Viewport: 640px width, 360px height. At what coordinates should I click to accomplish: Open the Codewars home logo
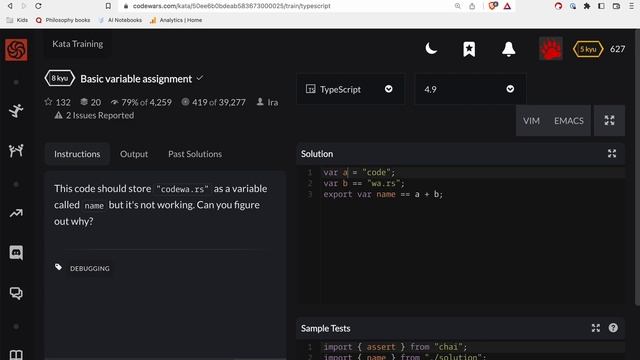click(x=16, y=50)
